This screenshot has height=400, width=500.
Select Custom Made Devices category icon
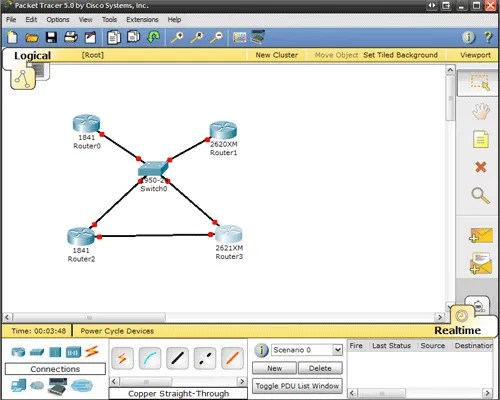[x=57, y=386]
